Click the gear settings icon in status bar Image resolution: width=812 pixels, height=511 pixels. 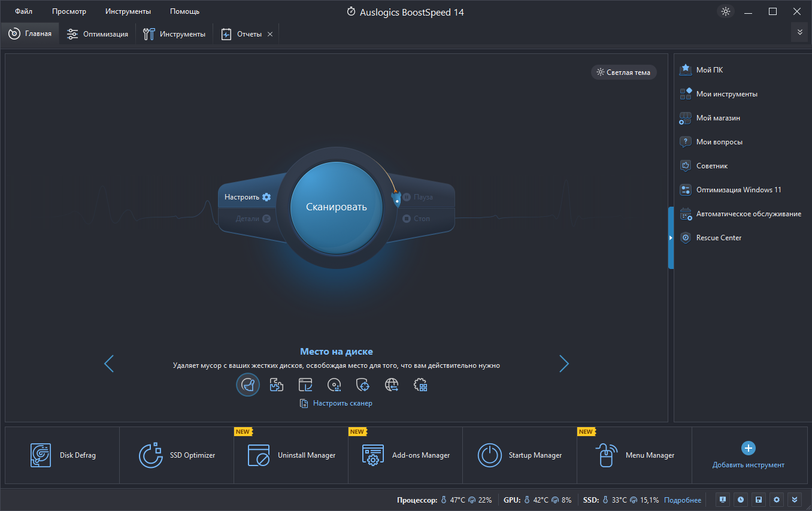coord(777,500)
